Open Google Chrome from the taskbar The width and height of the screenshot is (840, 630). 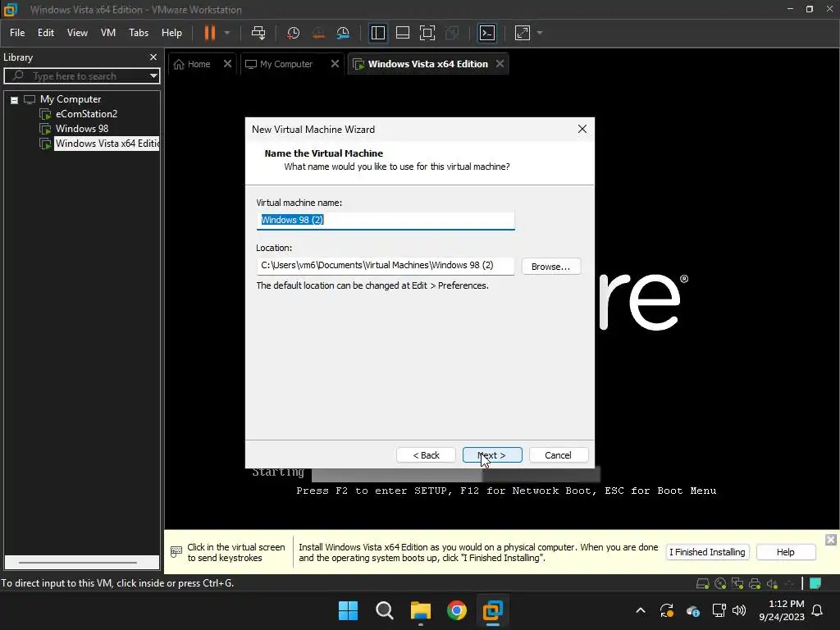coord(457,610)
